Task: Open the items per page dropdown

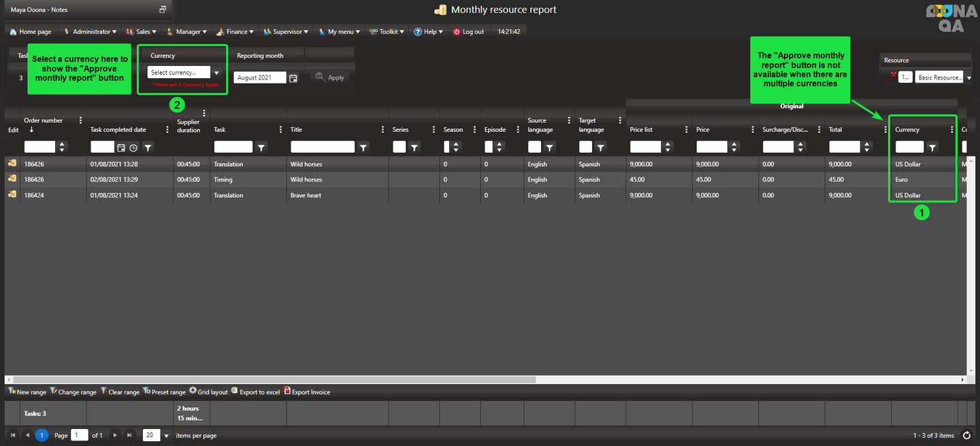Action: click(166, 435)
